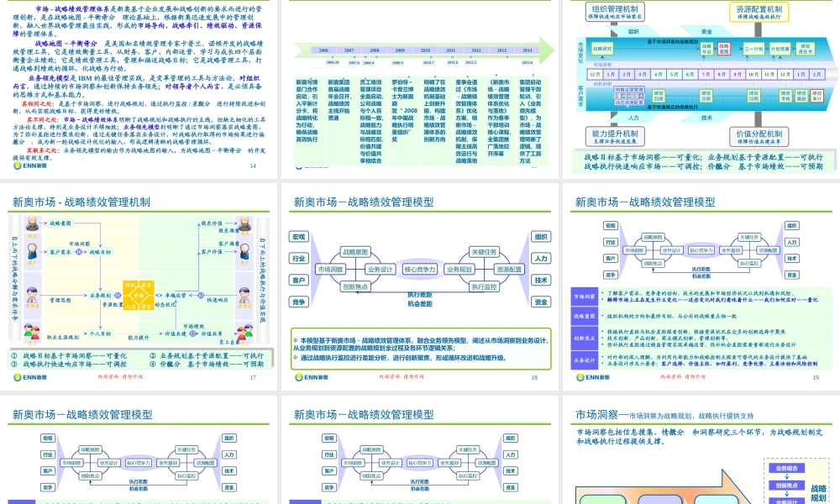Click the ENN logo on slide 14
The width and height of the screenshot is (840, 504).
[x=30, y=165]
